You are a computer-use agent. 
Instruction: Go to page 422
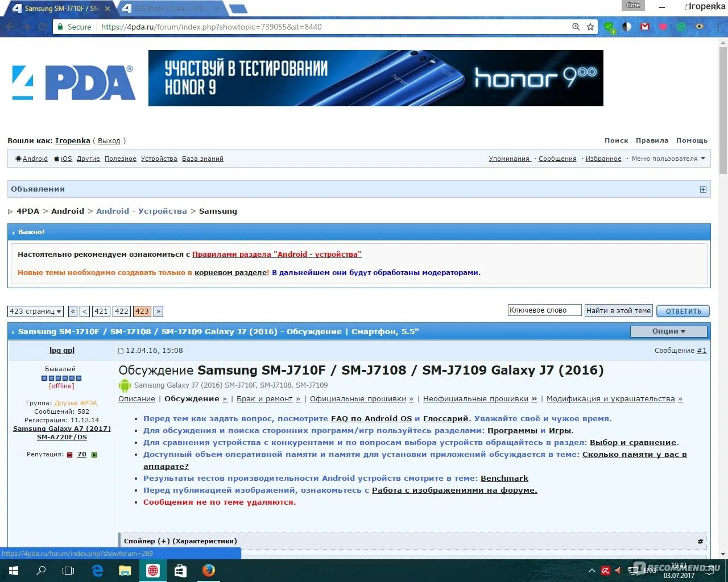click(x=122, y=311)
